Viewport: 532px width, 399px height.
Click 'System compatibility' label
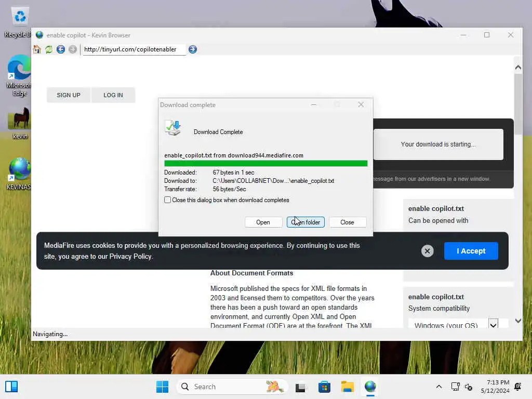tap(438, 309)
